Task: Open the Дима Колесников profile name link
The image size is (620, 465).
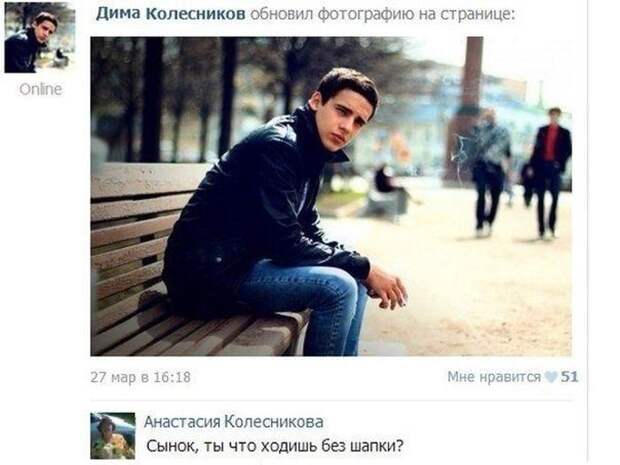Action: pos(170,14)
